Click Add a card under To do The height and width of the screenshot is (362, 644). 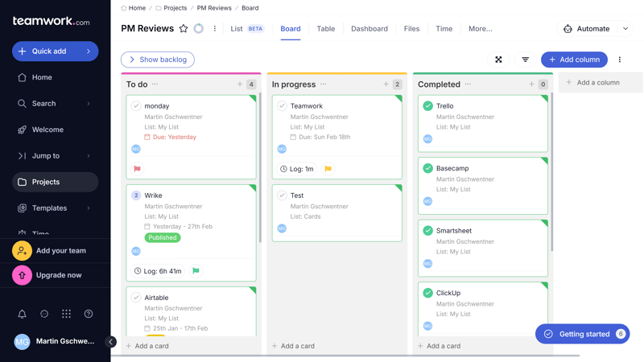(x=147, y=346)
